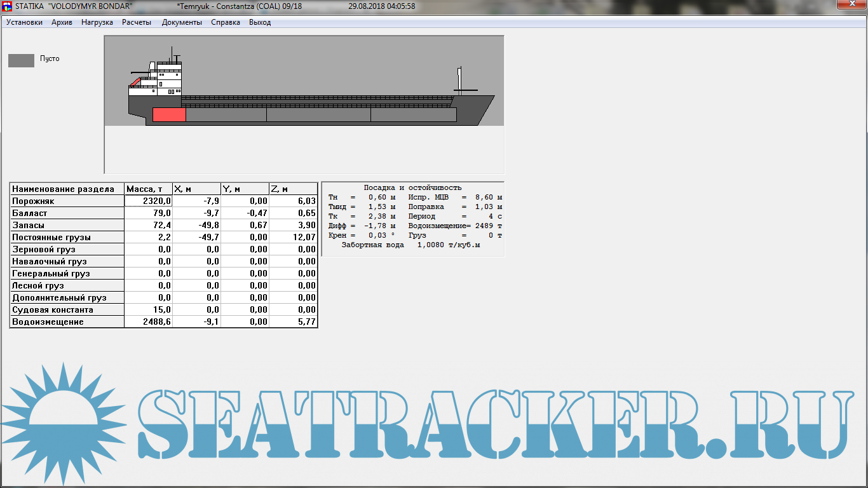Viewport: 868px width, 488px height.
Task: Open the Справка menu
Action: pos(226,22)
